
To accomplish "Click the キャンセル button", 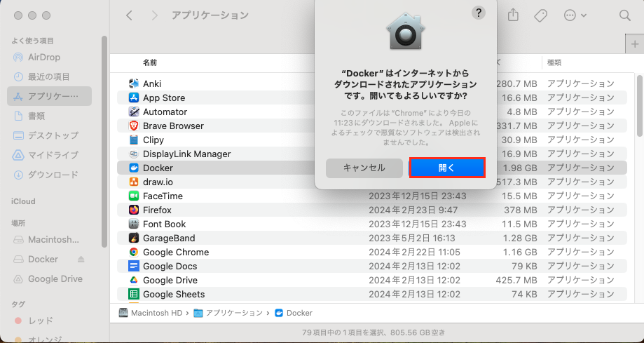I will tap(364, 168).
